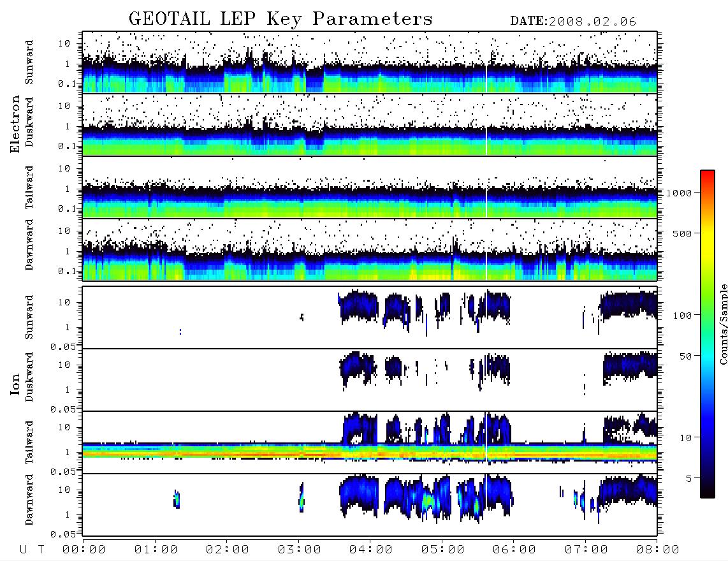The image size is (728, 561).
Task: Select Electron Dawnward panel label
Action: pos(29,245)
